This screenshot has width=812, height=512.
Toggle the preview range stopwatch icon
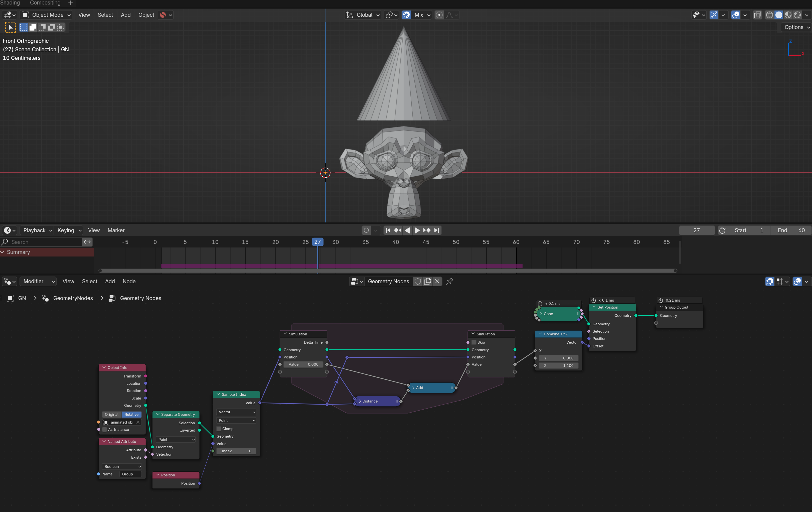click(x=722, y=230)
